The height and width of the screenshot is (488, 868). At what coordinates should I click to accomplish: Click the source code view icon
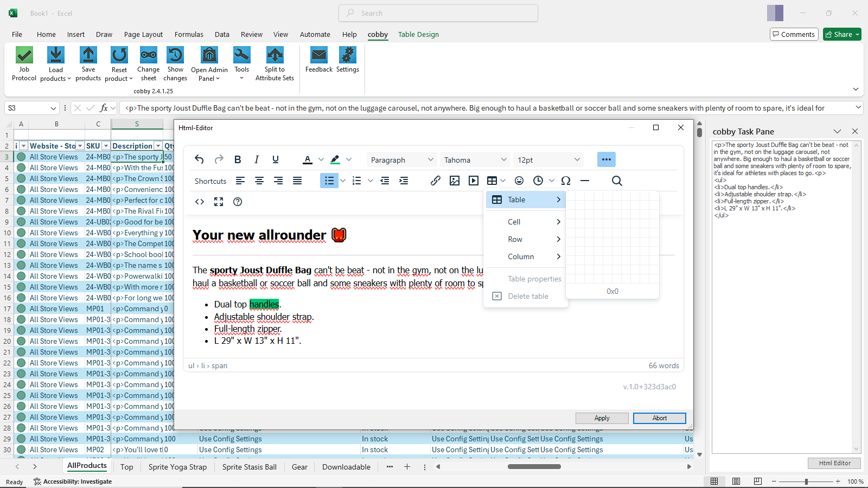click(200, 202)
